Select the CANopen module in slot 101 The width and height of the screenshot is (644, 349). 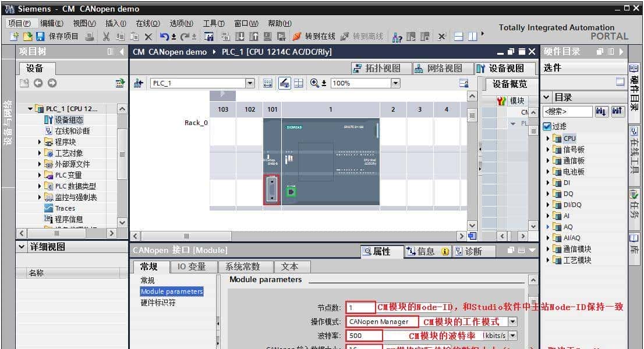click(x=272, y=190)
